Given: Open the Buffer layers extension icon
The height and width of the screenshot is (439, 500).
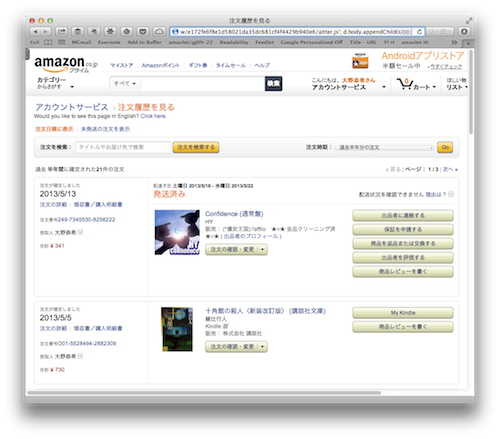Looking at the screenshot, I should (x=78, y=32).
